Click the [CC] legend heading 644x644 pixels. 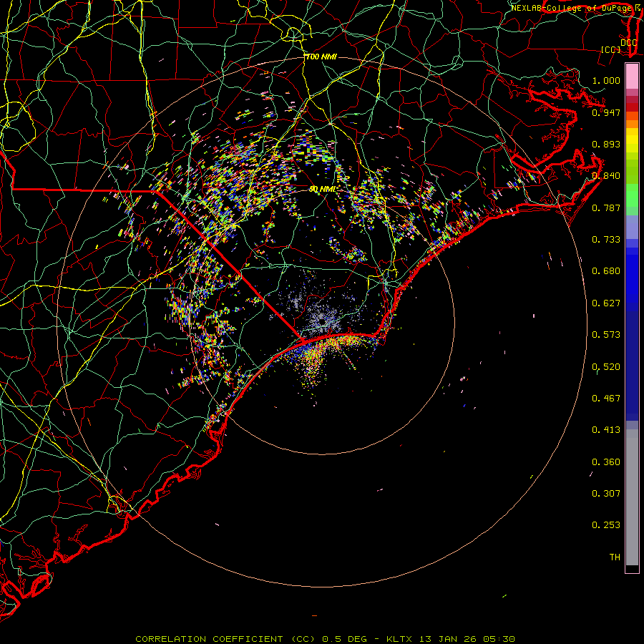(x=611, y=49)
